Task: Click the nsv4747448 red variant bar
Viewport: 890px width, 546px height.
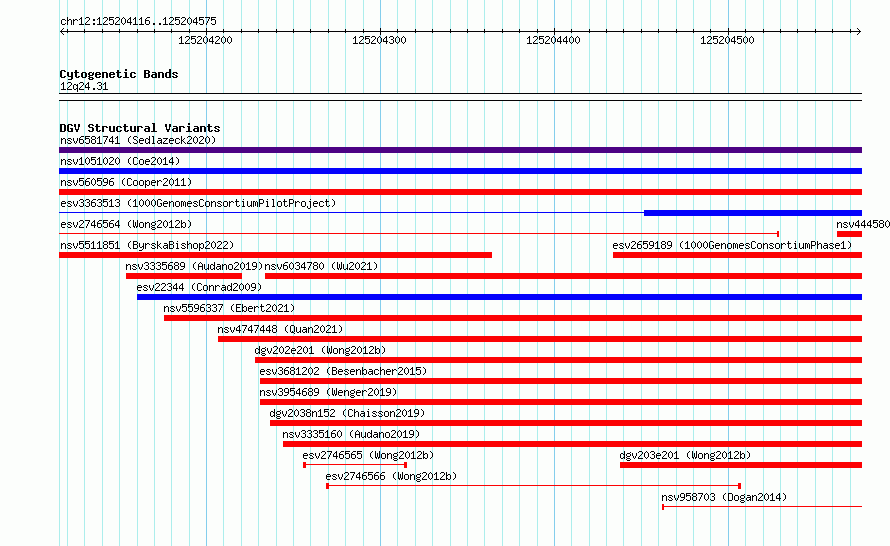Action: pyautogui.click(x=540, y=339)
